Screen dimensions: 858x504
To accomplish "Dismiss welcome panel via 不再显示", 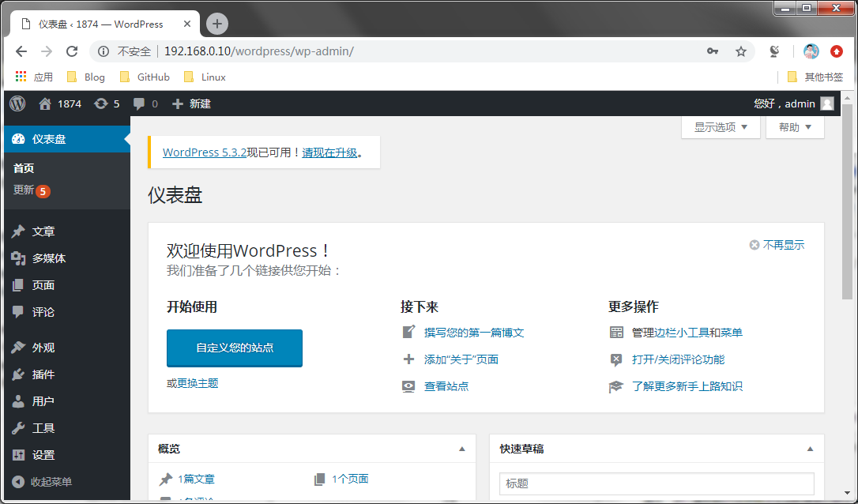I will coord(777,245).
